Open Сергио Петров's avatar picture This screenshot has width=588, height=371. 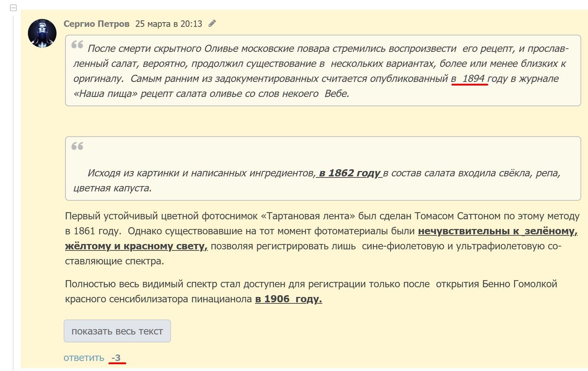[x=42, y=33]
